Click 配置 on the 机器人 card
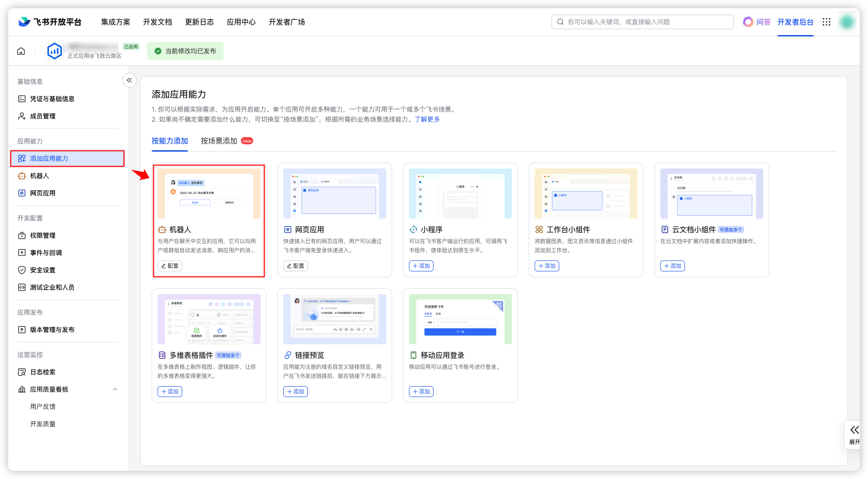 click(x=170, y=266)
